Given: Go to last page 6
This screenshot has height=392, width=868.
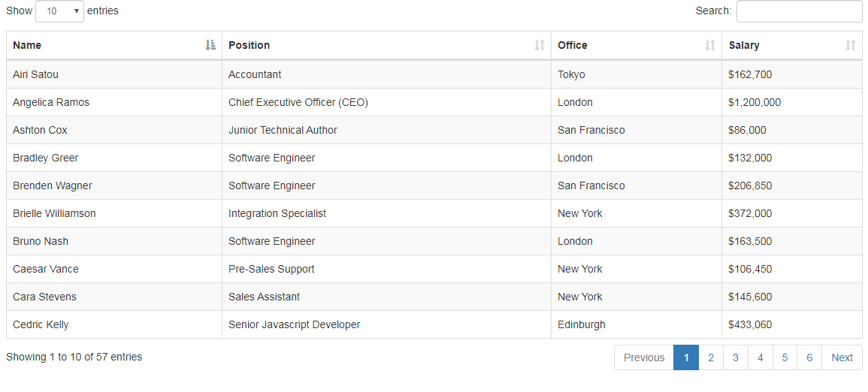Looking at the screenshot, I should pyautogui.click(x=810, y=357).
